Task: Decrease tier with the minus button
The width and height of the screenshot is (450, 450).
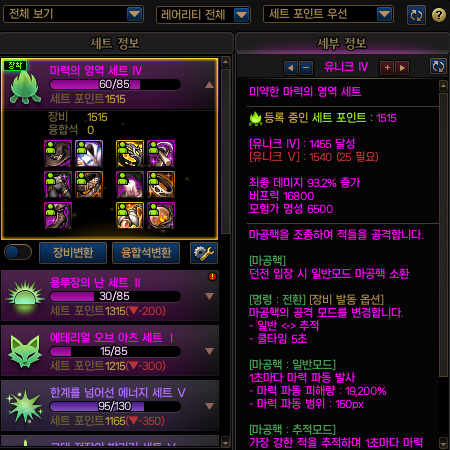Action: (x=306, y=68)
